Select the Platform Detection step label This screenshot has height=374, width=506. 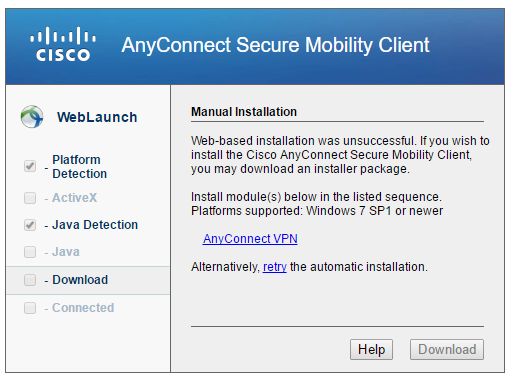click(79, 167)
